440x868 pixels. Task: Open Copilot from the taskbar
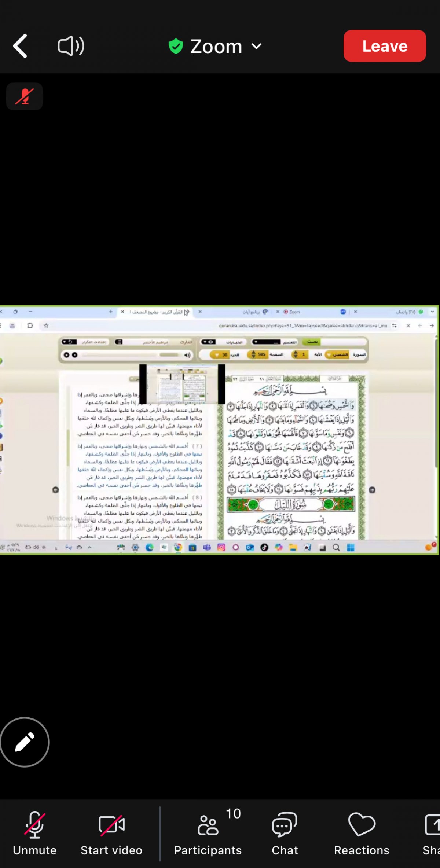[x=279, y=548]
